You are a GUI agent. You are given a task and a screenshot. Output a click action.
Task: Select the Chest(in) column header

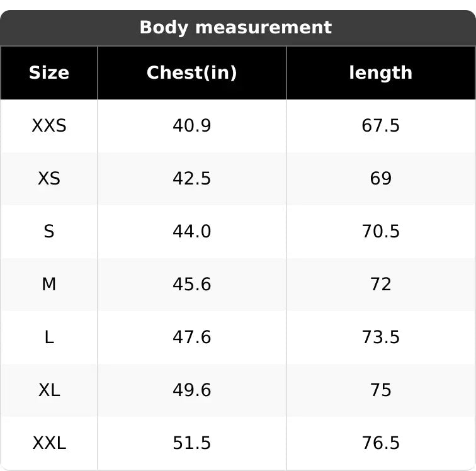(192, 73)
